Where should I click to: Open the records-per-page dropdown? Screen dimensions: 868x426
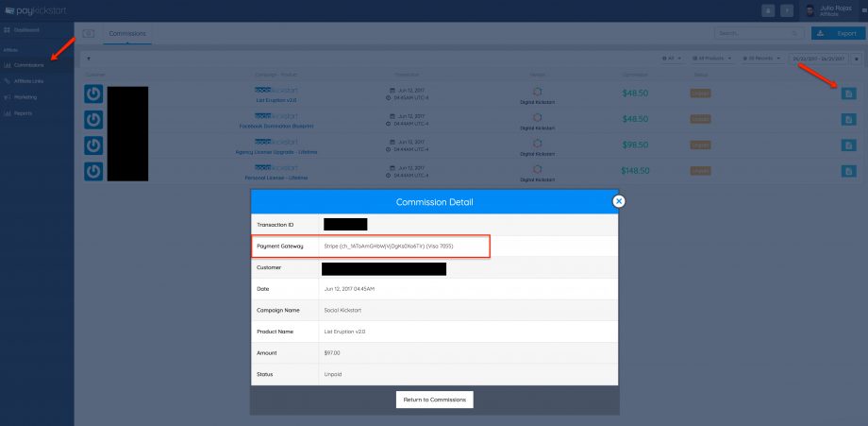click(x=761, y=59)
